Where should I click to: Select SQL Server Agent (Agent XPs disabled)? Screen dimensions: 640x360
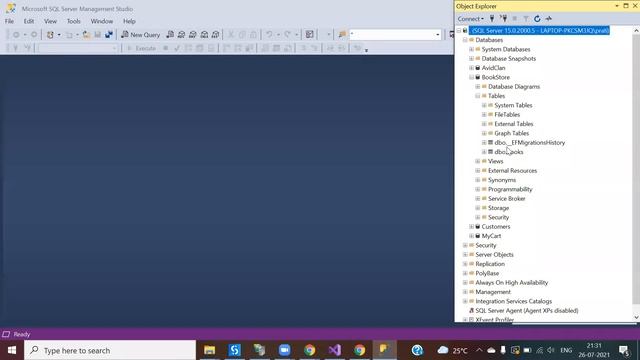527,311
